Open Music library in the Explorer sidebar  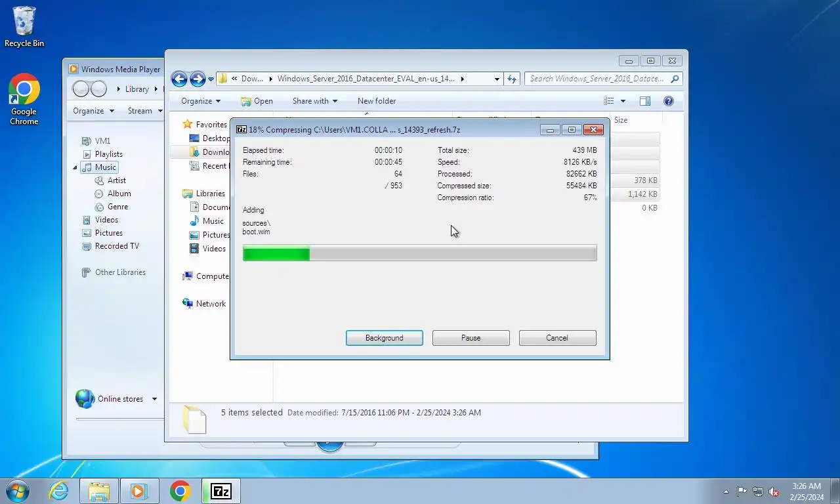(x=207, y=221)
